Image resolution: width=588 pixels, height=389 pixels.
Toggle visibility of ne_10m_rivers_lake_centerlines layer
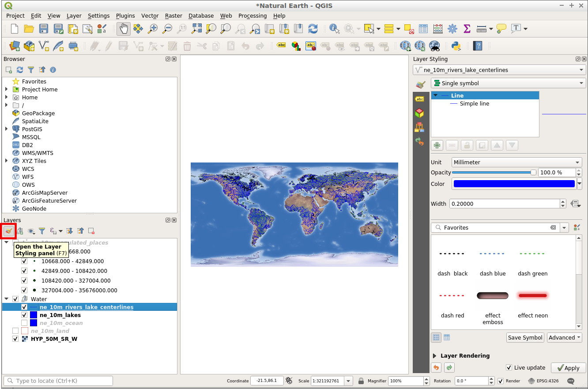pyautogui.click(x=24, y=307)
